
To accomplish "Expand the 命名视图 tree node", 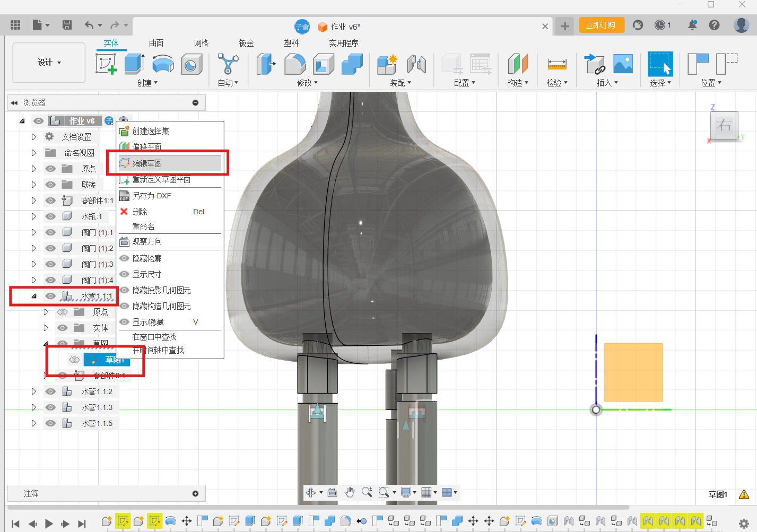I will tap(33, 153).
